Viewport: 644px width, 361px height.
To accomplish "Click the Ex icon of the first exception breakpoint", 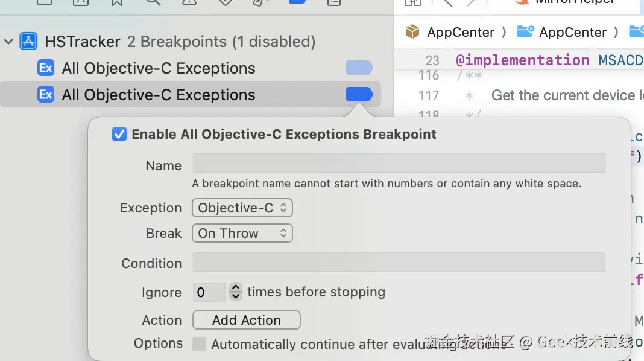I will 46,68.
